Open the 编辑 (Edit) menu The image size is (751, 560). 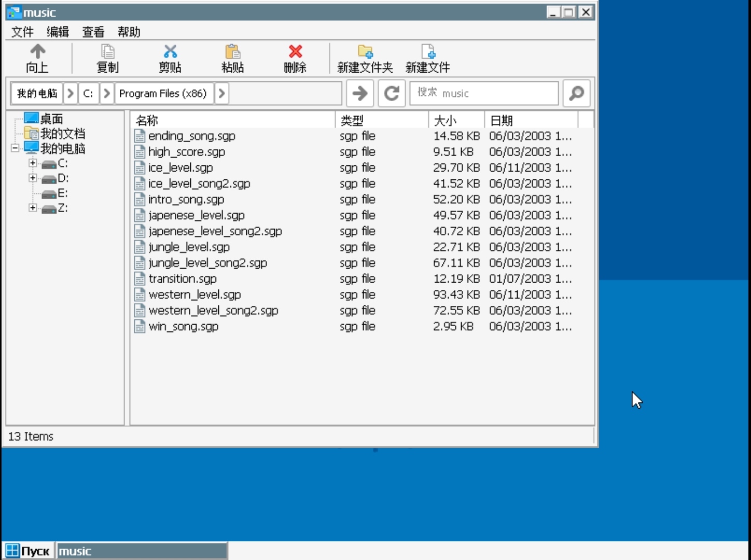58,32
